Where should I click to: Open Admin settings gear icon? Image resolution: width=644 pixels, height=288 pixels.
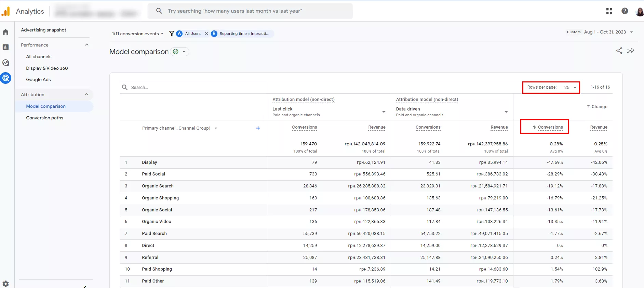(x=5, y=284)
